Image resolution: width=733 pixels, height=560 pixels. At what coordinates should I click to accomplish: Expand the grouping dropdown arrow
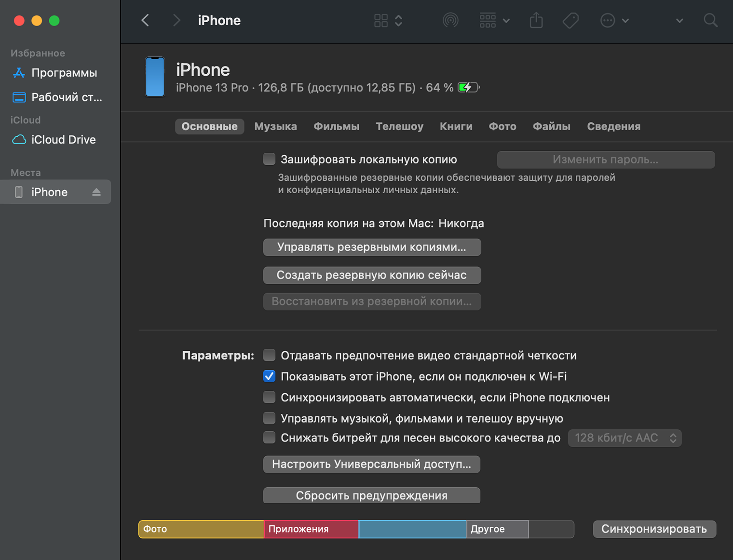pyautogui.click(x=506, y=21)
